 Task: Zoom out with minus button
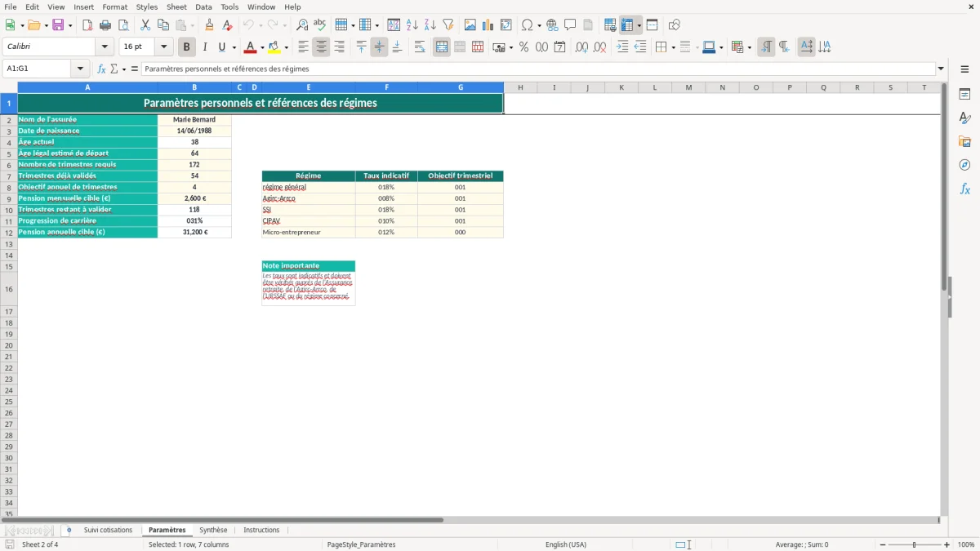click(883, 544)
